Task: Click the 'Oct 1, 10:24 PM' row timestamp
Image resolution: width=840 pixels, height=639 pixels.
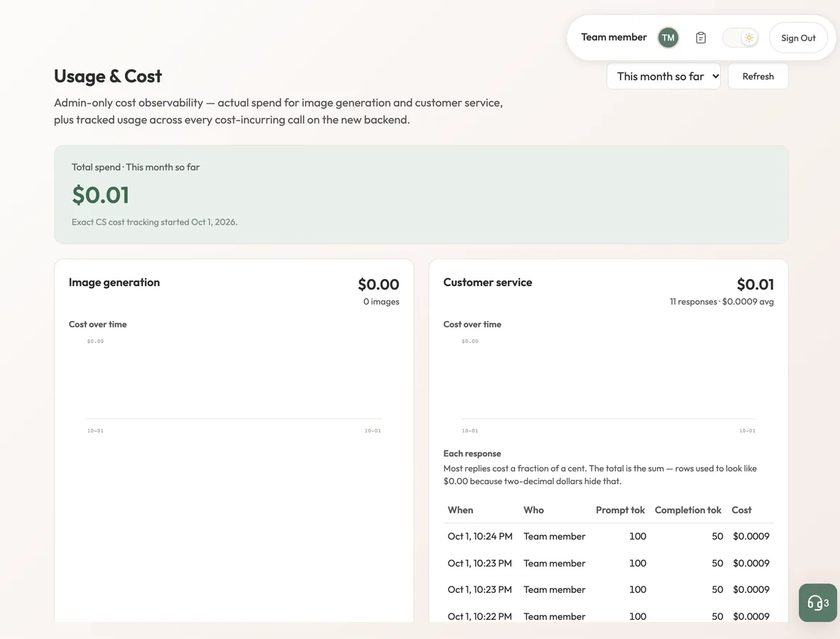Action: (480, 536)
